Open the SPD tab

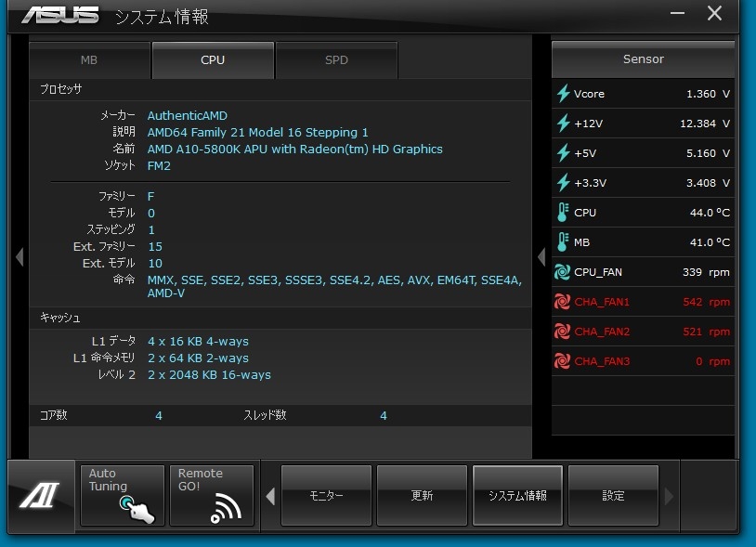click(x=336, y=60)
